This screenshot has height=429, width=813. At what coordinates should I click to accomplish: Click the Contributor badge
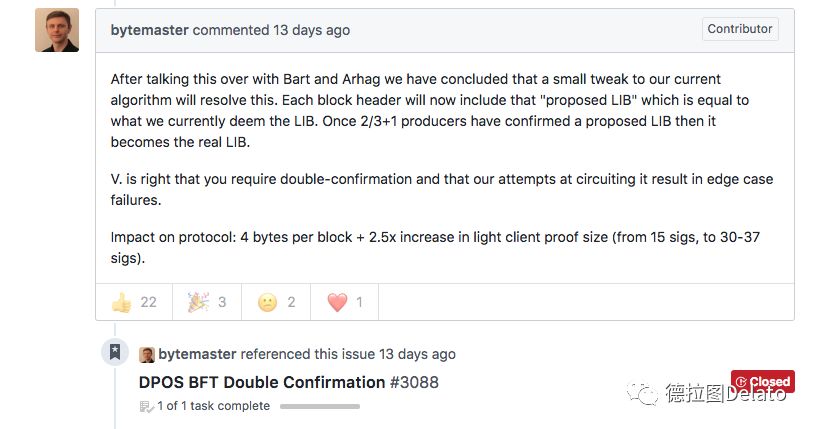pyautogui.click(x=740, y=29)
